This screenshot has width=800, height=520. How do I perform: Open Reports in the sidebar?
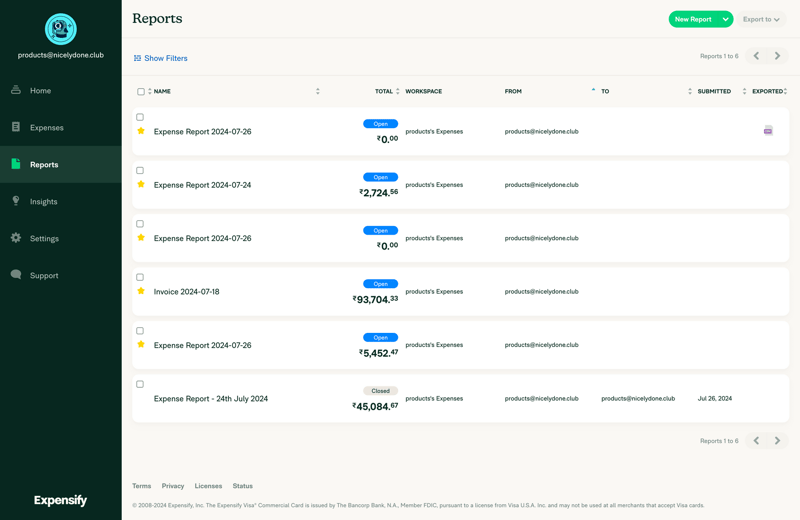click(61, 164)
